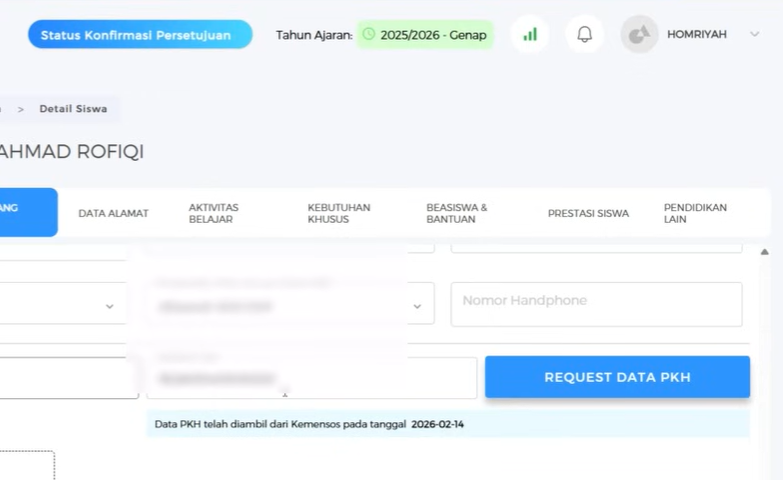Switch to the PRESTASI SISWA tab
Screen dimensions: 783x480
tap(588, 213)
